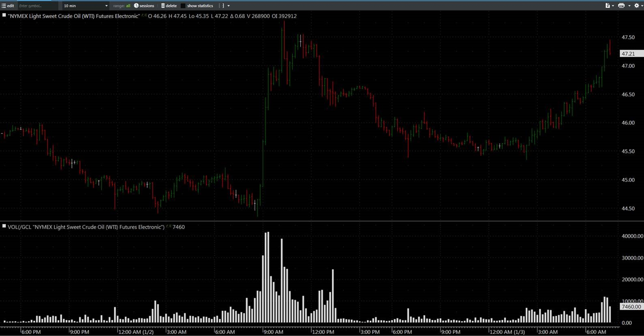Click the 'Δ 0.68' change value in the header

coord(237,16)
